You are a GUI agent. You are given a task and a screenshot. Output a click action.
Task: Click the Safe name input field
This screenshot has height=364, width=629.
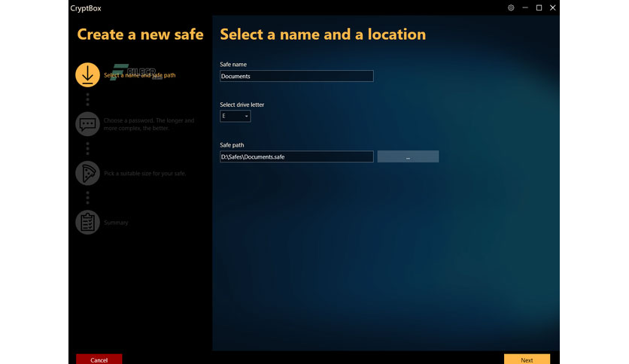pyautogui.click(x=296, y=76)
